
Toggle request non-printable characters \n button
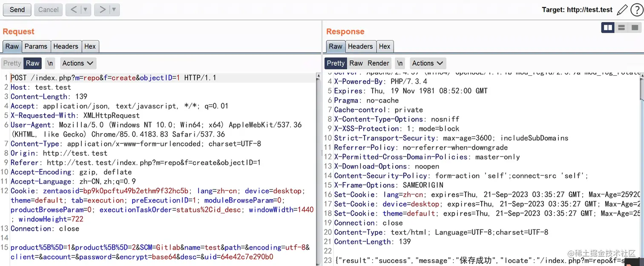tap(50, 63)
